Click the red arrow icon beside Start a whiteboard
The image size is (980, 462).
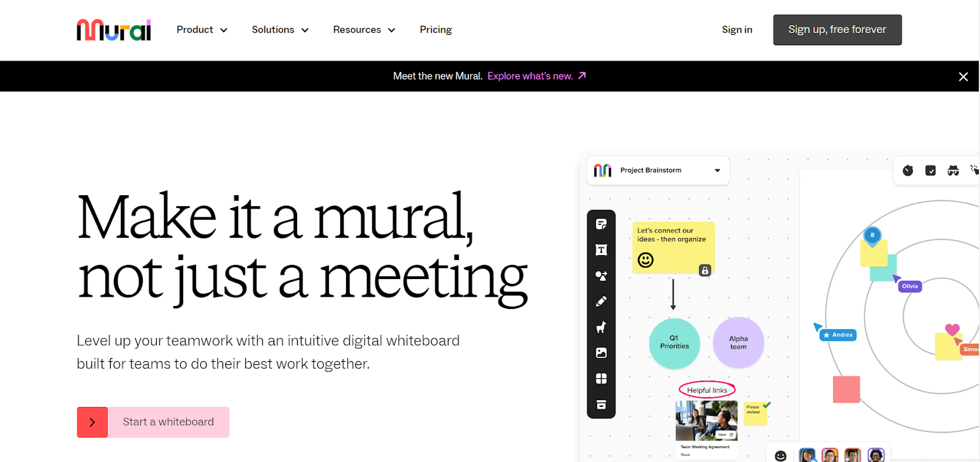click(x=92, y=422)
